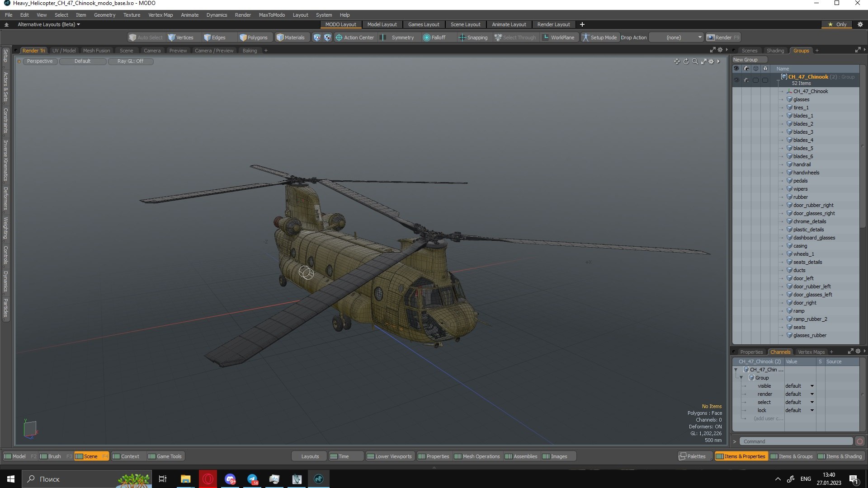Click the command record button

pos(860,441)
